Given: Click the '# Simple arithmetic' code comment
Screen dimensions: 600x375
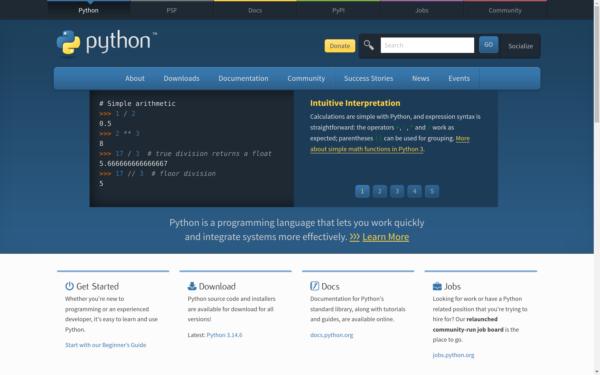Looking at the screenshot, I should (137, 103).
